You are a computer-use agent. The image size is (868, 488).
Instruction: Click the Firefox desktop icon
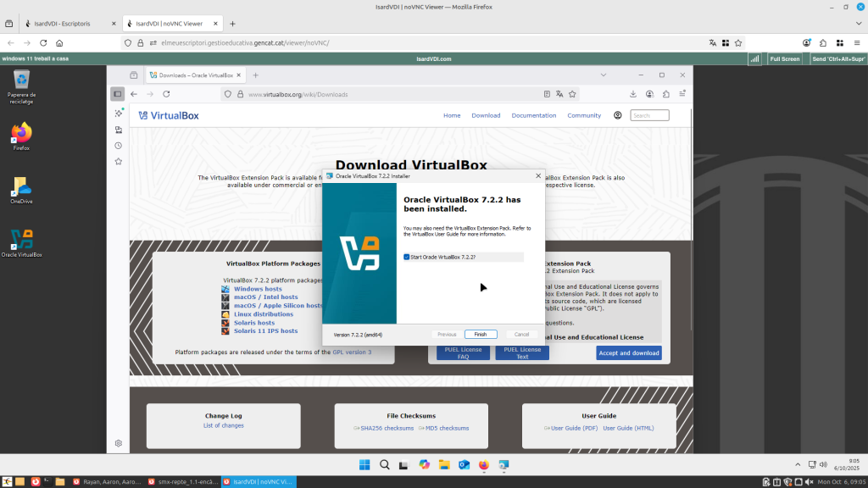[x=21, y=134]
